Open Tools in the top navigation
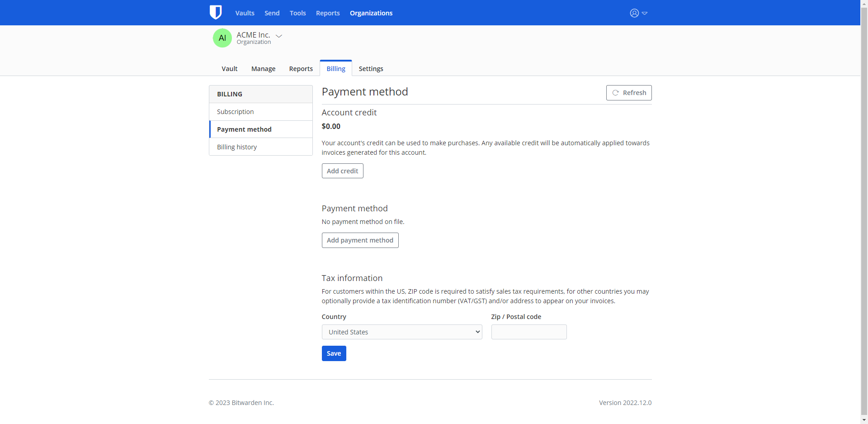This screenshot has height=424, width=868. coord(298,13)
